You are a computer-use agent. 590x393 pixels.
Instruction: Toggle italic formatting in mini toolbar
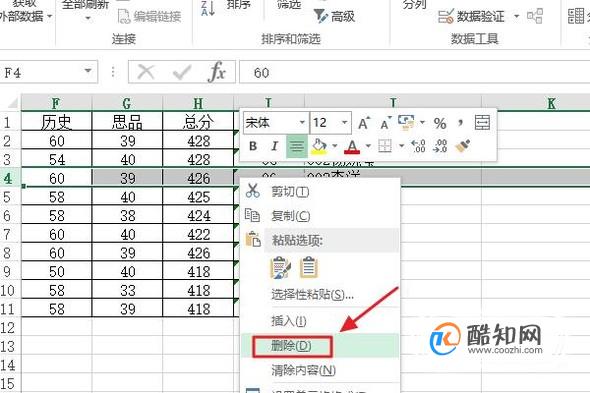coord(275,146)
